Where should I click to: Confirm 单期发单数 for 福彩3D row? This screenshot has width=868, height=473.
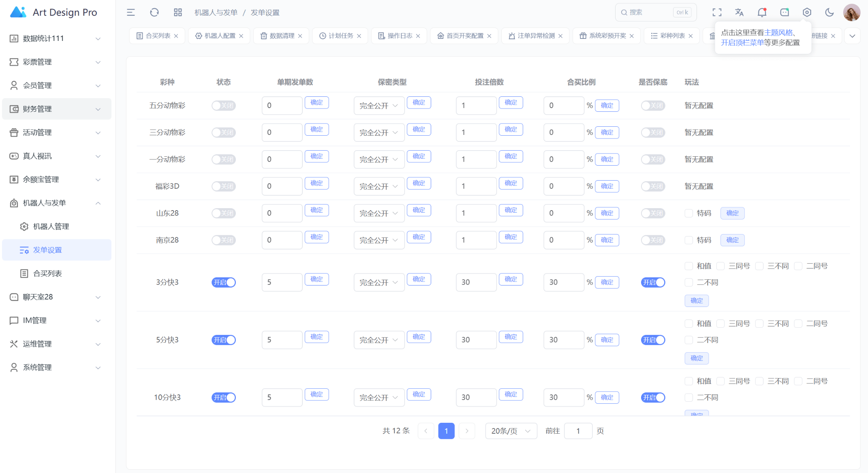pyautogui.click(x=316, y=183)
